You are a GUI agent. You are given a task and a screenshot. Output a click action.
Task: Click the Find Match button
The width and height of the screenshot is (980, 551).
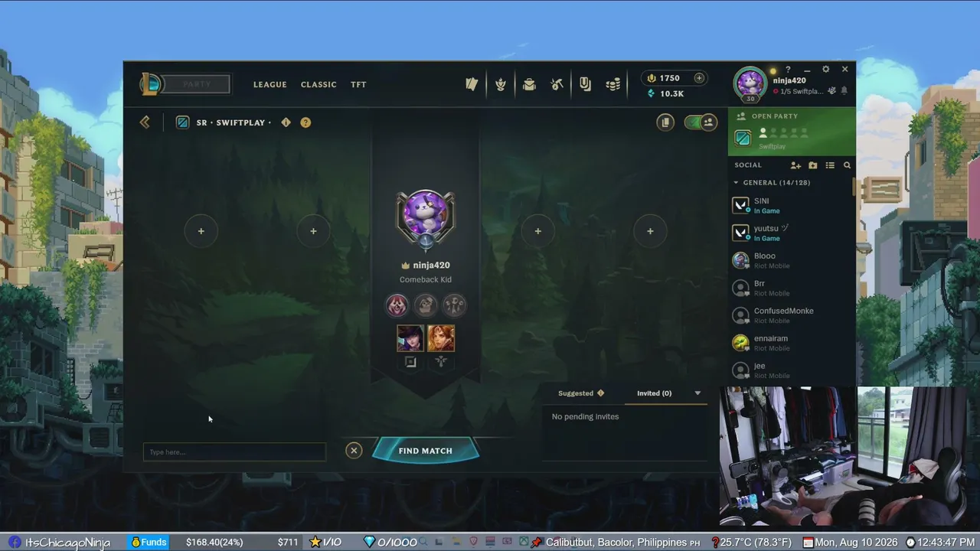click(426, 451)
